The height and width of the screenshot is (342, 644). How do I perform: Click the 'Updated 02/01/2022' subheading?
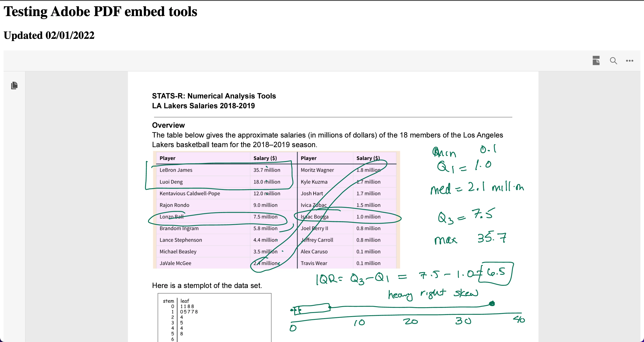49,35
